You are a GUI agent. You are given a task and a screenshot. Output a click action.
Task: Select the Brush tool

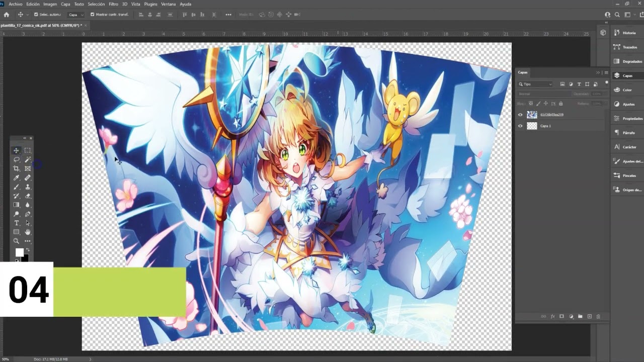click(17, 187)
